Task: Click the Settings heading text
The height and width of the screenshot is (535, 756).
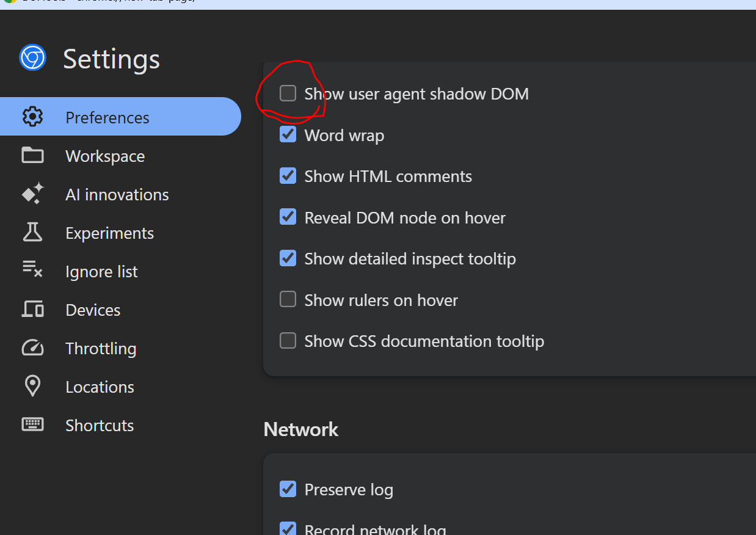Action: point(112,59)
